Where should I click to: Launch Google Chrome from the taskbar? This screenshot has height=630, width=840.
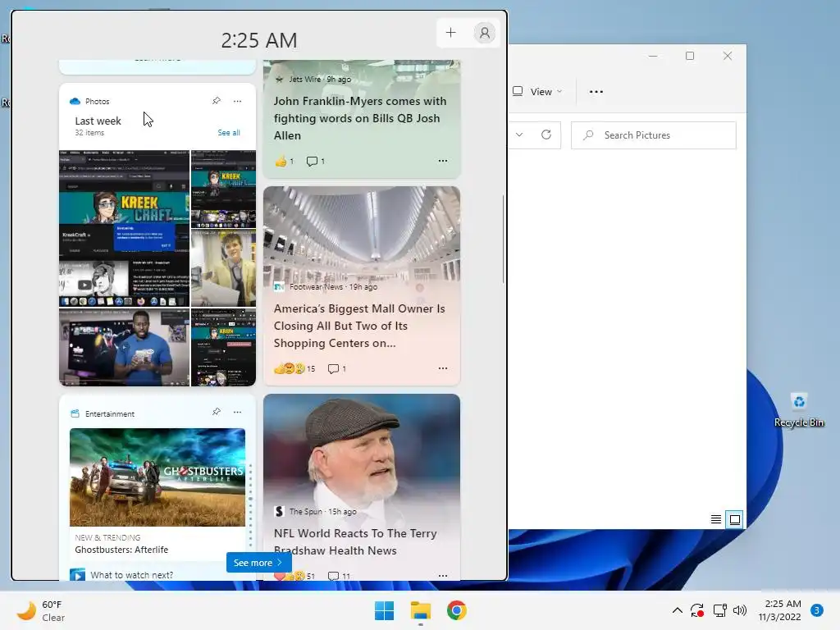tap(456, 610)
